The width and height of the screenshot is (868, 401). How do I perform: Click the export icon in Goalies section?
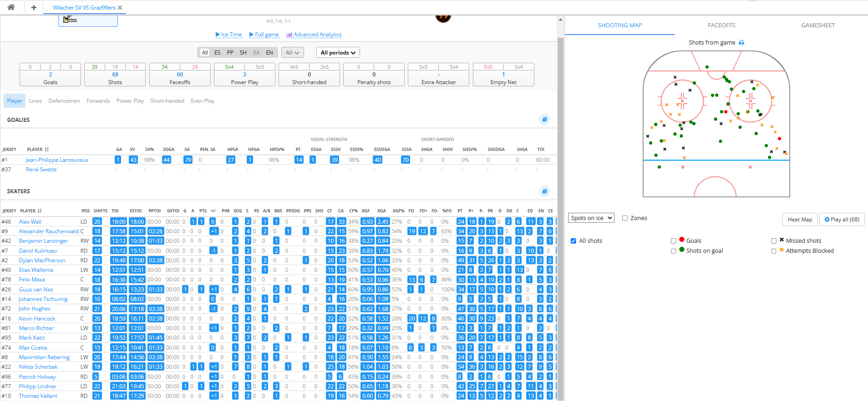point(544,120)
